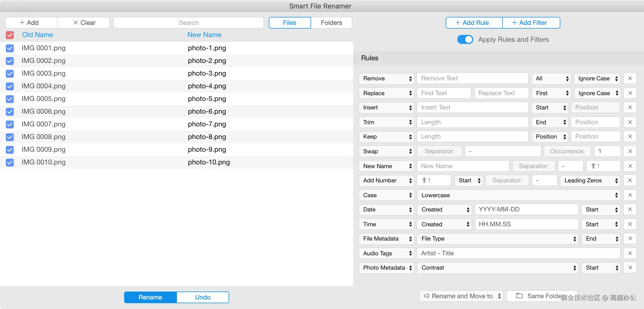This screenshot has width=644, height=309.
Task: Uncheck IMG 0001.png checkbox
Action: coord(10,48)
